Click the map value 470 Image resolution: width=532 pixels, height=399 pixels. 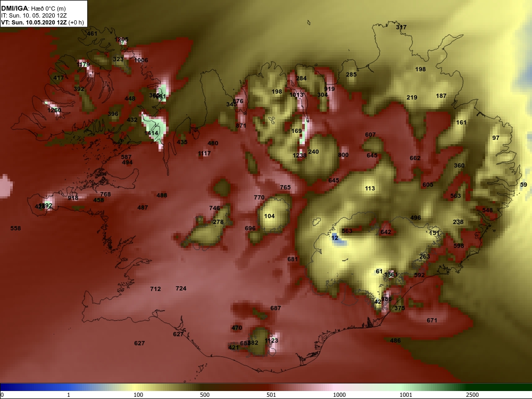point(237,328)
